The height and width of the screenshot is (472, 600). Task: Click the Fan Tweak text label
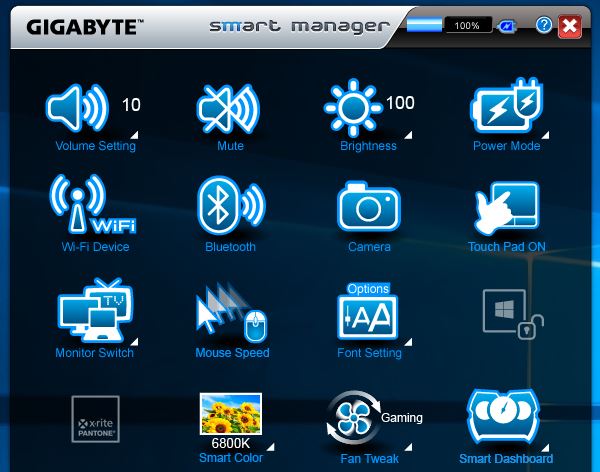tap(369, 459)
